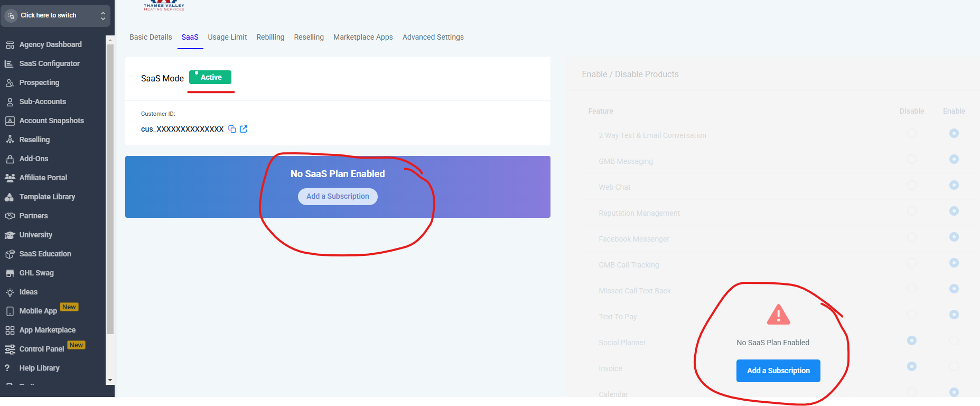Click the Help Library question mark icon
Image resolution: width=980 pixels, height=406 pixels.
click(x=7, y=368)
